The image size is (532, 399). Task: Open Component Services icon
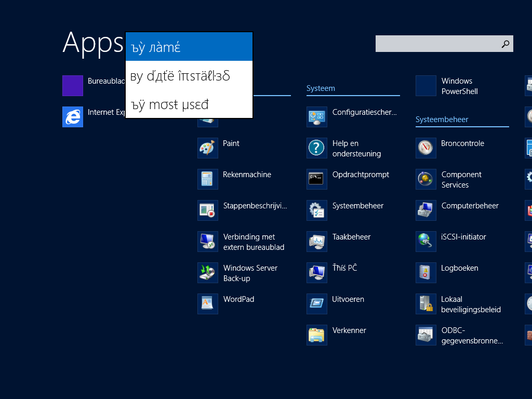(x=426, y=179)
